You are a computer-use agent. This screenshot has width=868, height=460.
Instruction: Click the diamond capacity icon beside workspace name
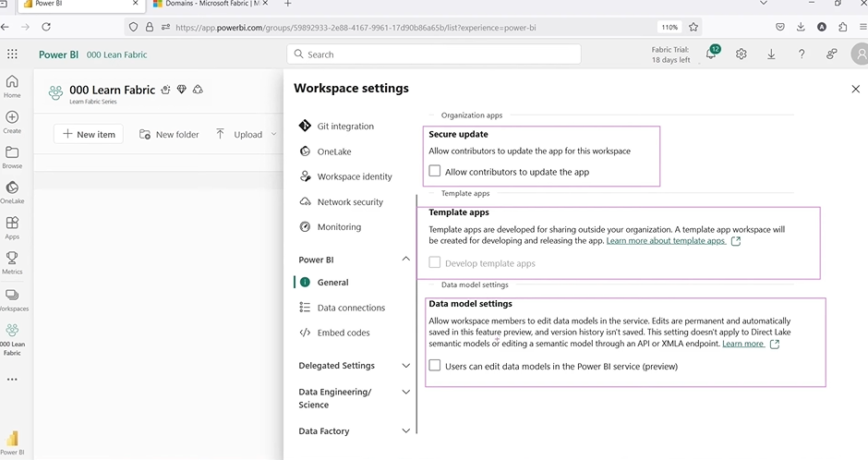[x=182, y=89]
